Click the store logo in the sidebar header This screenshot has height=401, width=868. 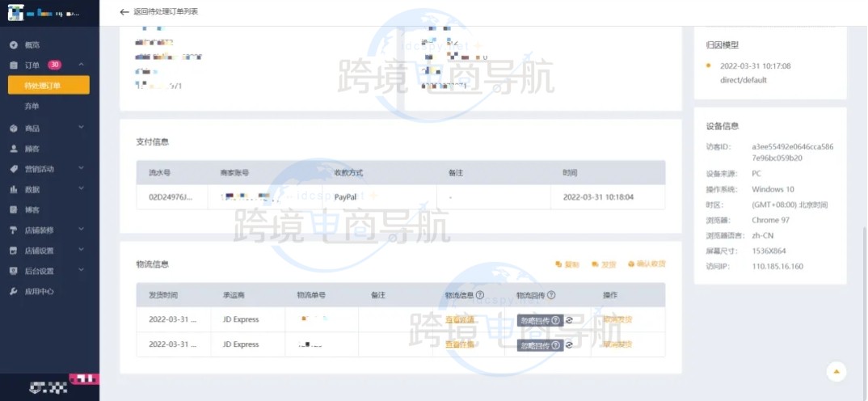[x=15, y=13]
